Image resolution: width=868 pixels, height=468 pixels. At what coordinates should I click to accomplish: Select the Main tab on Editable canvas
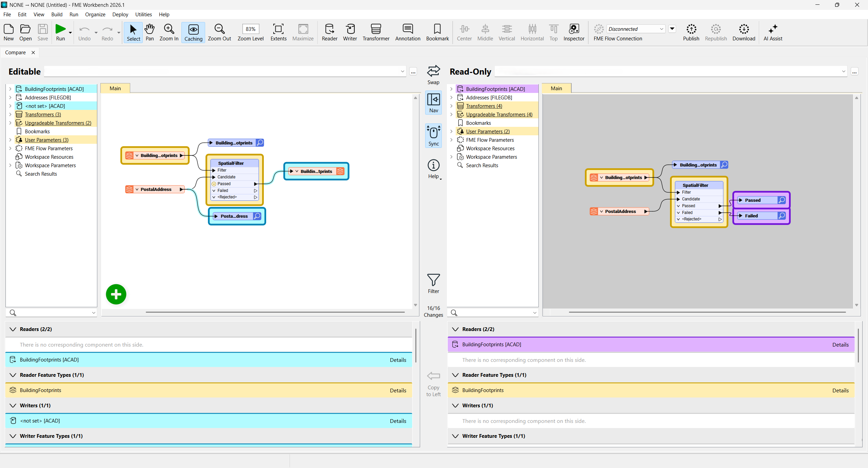pos(115,88)
